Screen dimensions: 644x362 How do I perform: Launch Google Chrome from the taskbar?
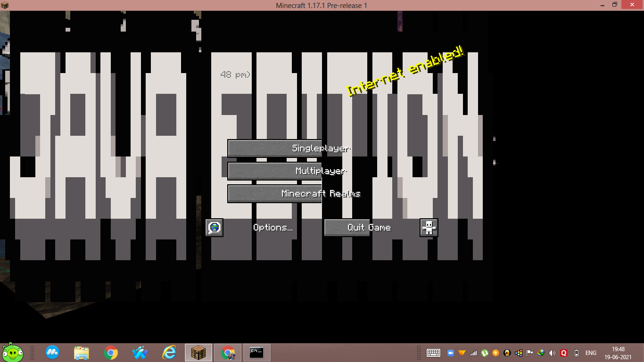click(x=111, y=352)
